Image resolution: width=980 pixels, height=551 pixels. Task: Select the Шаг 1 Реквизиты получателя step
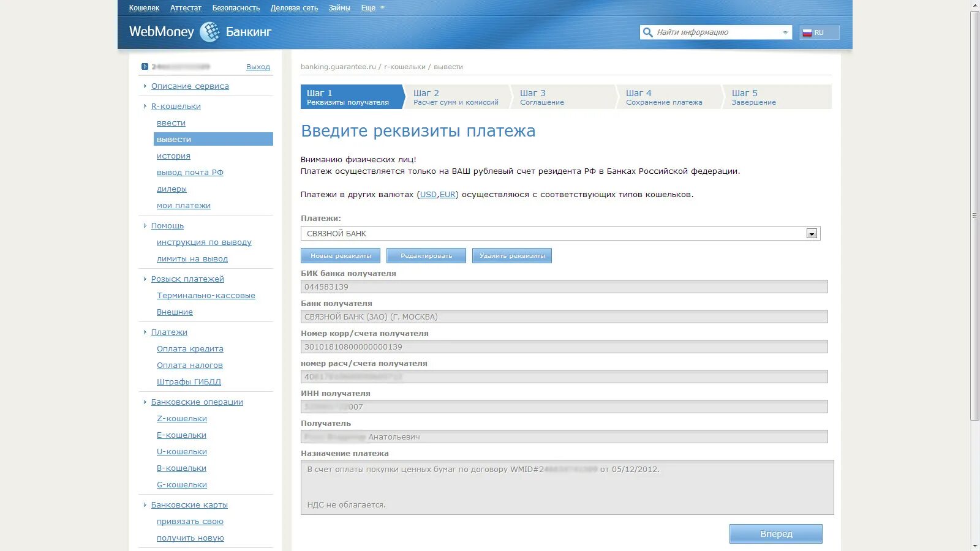(x=352, y=97)
